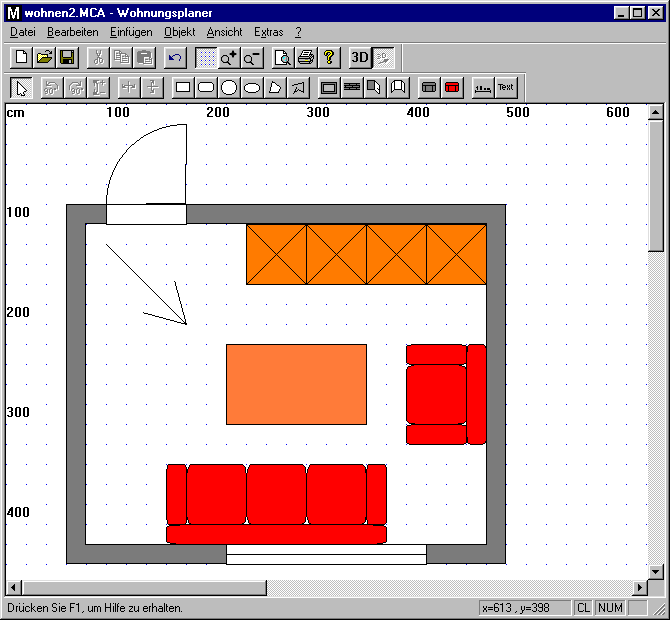
Task: Click the Text tool button
Action: click(506, 88)
